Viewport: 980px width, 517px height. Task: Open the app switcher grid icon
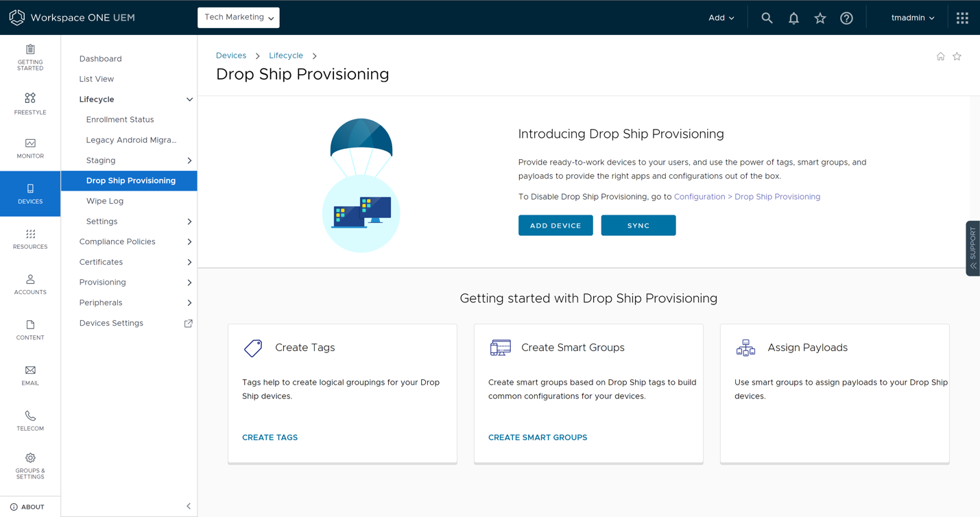(x=962, y=18)
